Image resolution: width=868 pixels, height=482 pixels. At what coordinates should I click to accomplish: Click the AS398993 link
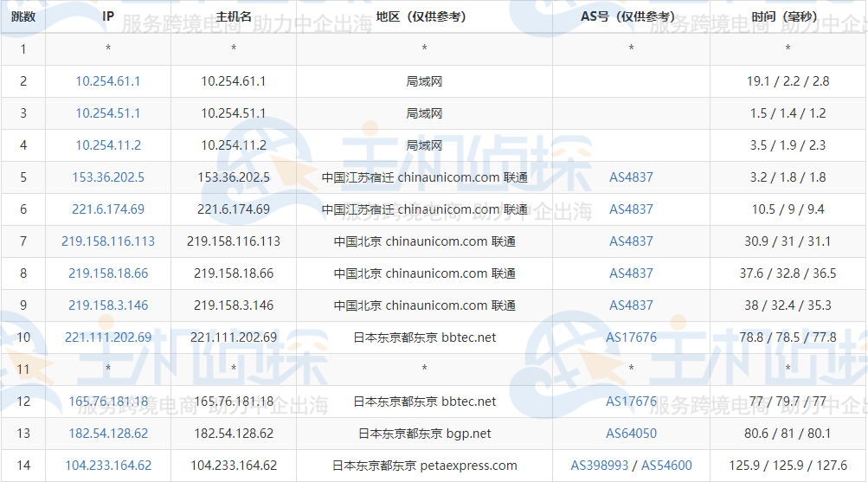601,466
